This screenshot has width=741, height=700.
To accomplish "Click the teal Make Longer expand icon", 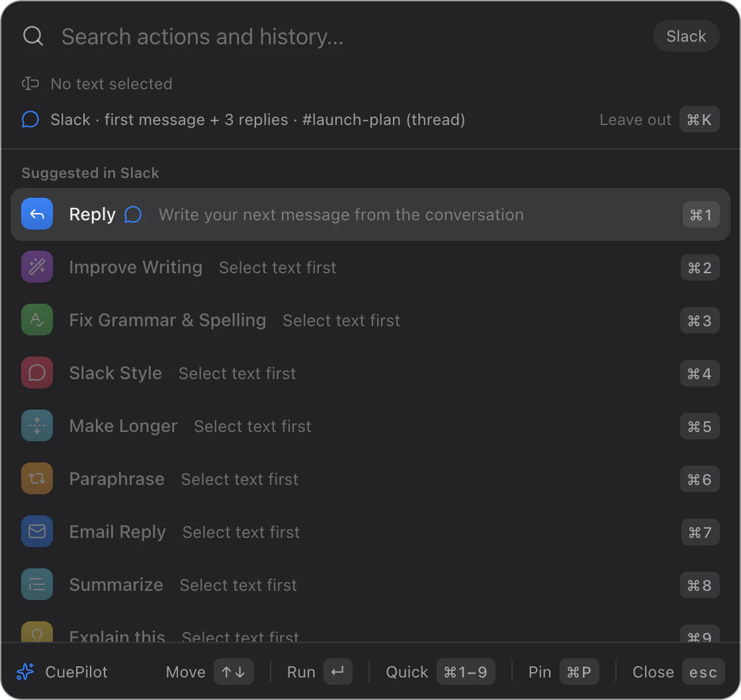I will pyautogui.click(x=37, y=426).
